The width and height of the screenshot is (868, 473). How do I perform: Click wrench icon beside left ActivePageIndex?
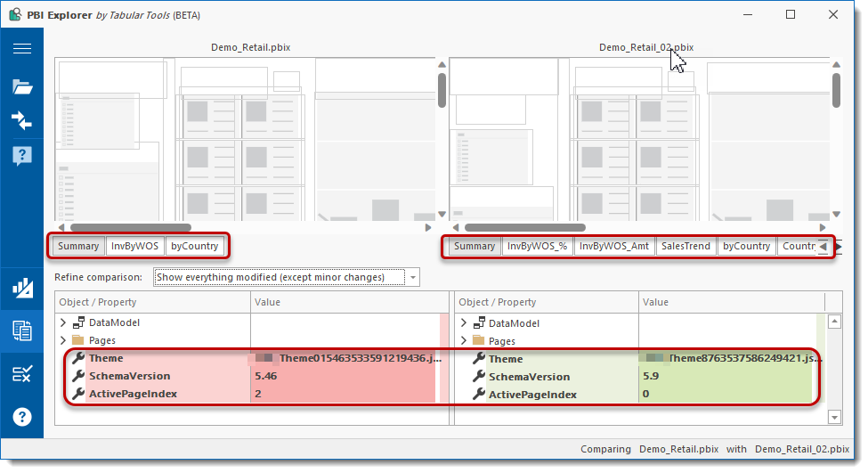click(x=78, y=393)
